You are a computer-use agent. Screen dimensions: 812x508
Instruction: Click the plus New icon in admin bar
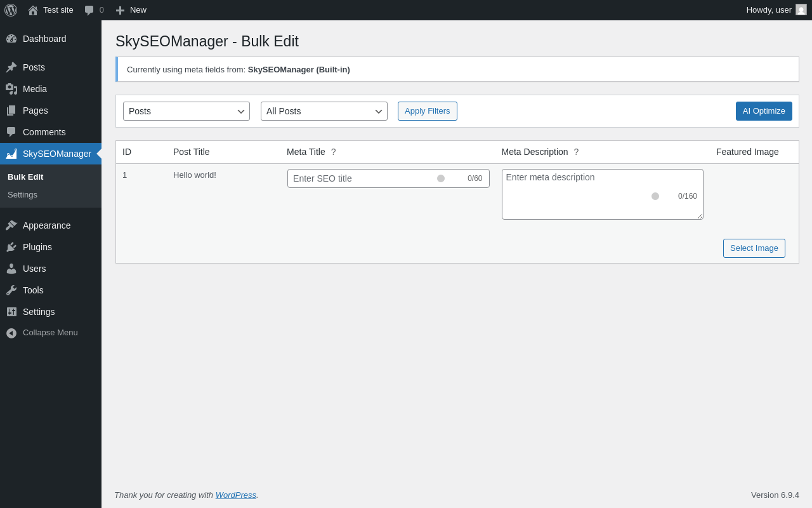point(120,10)
